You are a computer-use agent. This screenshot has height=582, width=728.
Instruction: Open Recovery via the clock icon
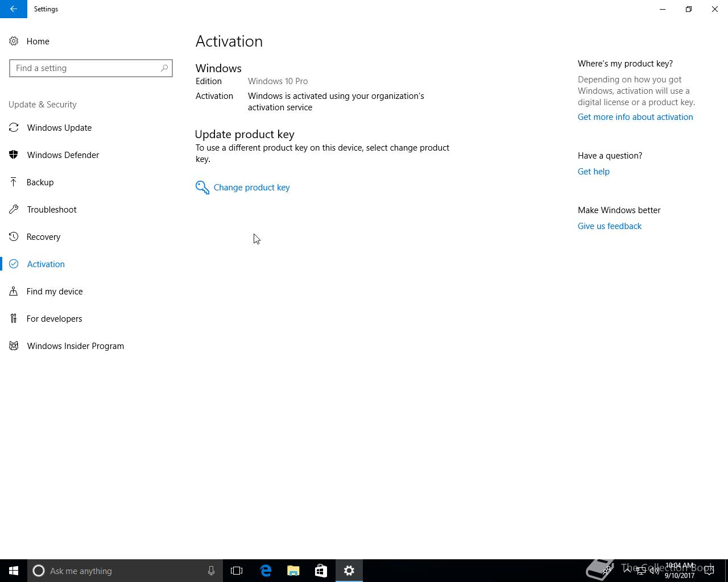[x=14, y=237]
